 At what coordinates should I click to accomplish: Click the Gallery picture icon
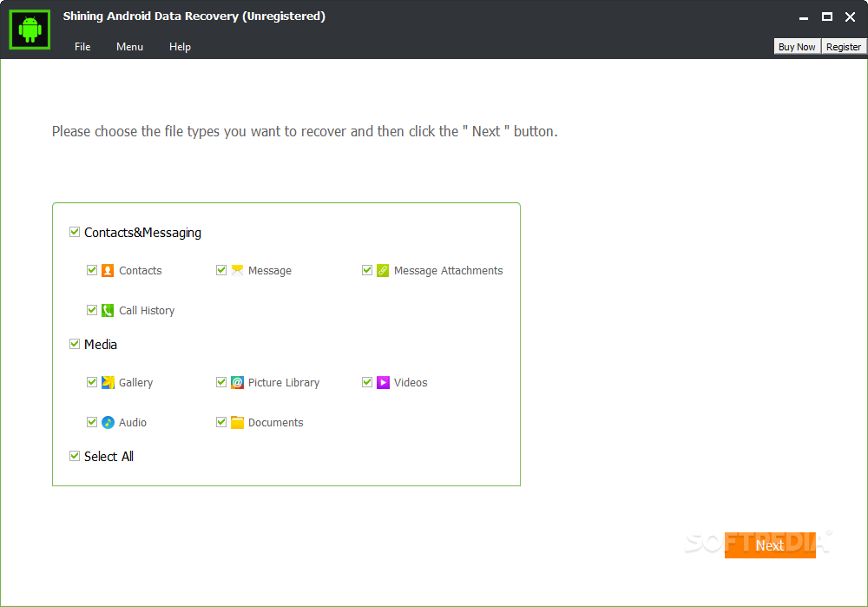coord(108,382)
